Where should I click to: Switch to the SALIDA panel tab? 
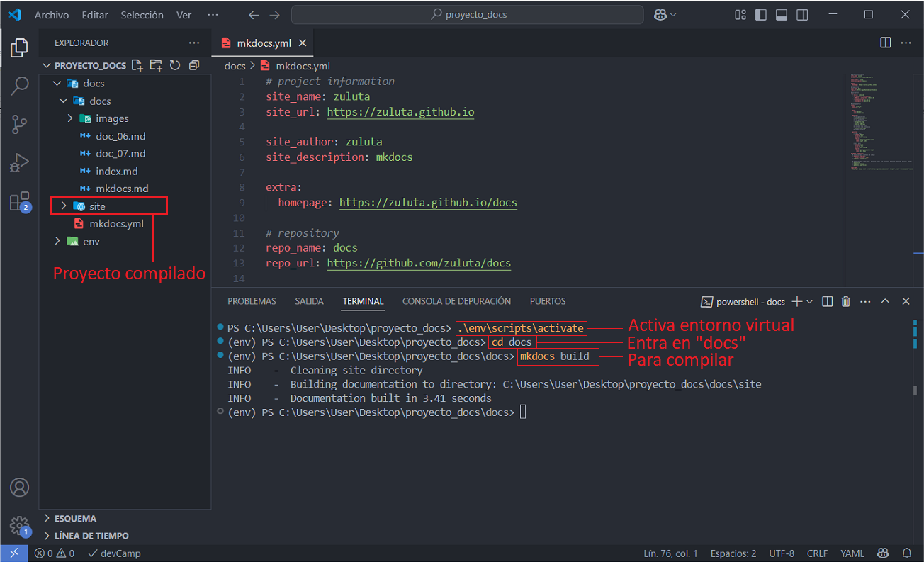(x=309, y=301)
